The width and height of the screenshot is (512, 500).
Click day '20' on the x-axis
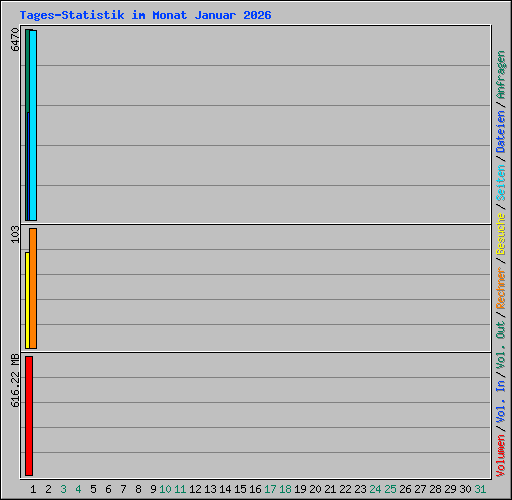[315, 489]
